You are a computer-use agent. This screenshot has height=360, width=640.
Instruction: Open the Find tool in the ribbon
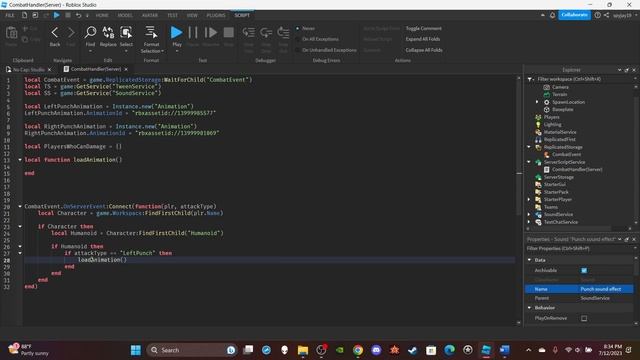coord(90,33)
